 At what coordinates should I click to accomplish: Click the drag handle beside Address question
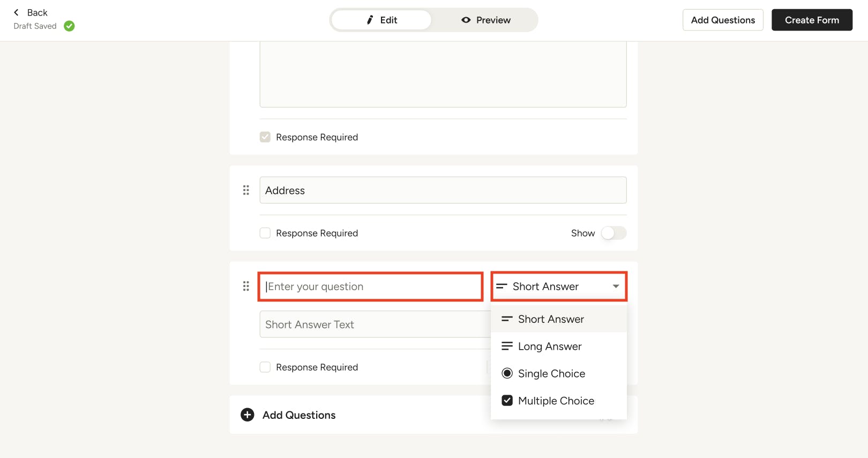[x=246, y=190]
